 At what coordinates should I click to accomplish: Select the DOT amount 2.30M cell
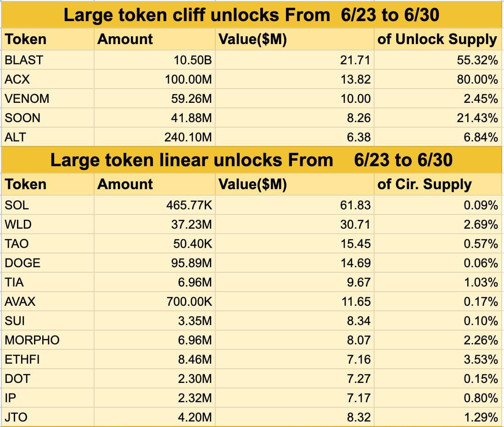click(x=155, y=378)
